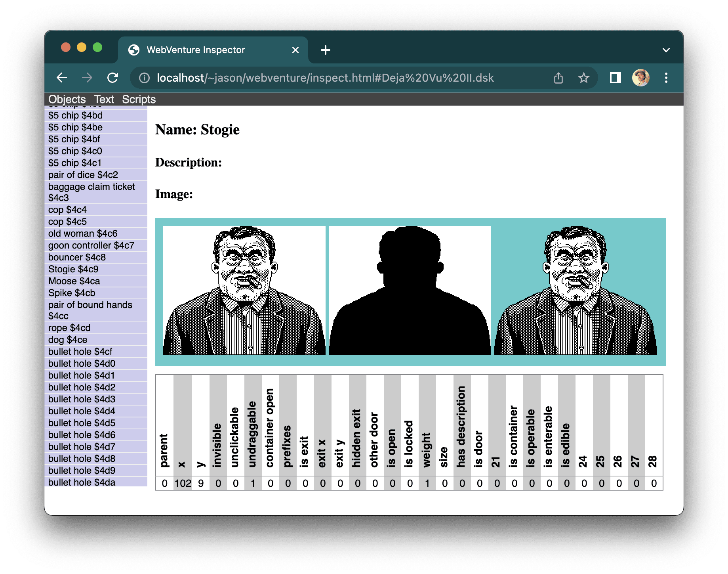Select baggage claim ticket $4c3 entry
This screenshot has height=574, width=728.
(x=96, y=192)
